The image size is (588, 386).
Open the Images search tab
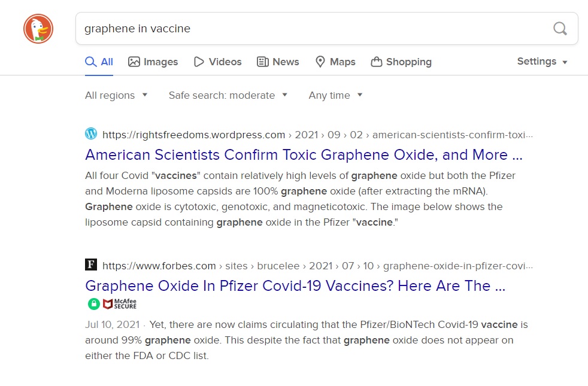click(x=153, y=62)
